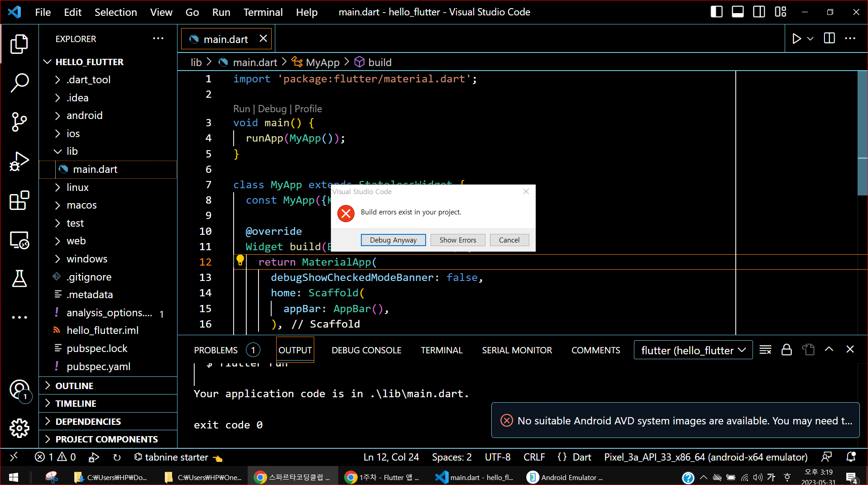Image resolution: width=868 pixels, height=485 pixels.
Task: Open the Windows Start menu
Action: point(14,477)
